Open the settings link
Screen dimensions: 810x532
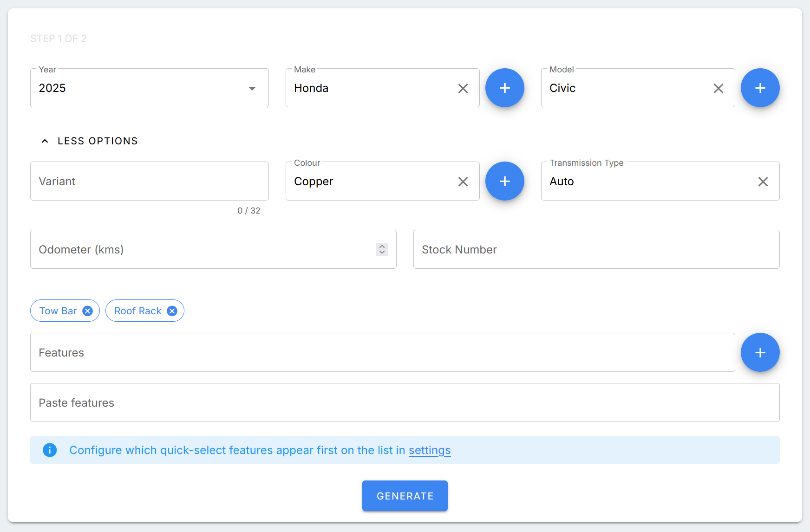[x=429, y=450]
